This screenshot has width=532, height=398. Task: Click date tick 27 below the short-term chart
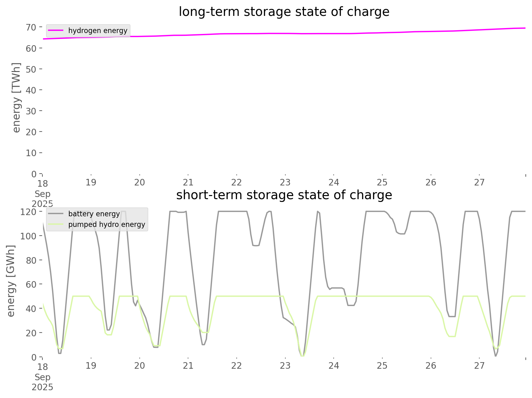tap(479, 366)
